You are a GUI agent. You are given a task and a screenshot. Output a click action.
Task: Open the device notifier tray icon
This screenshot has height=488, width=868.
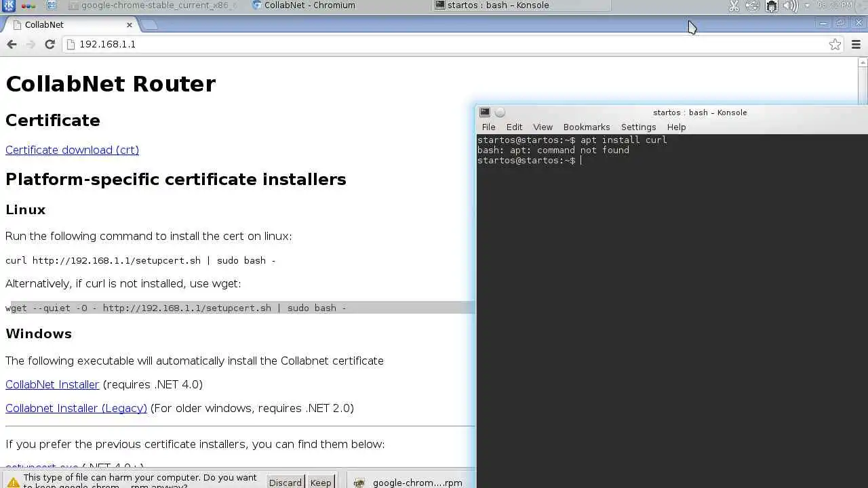click(x=772, y=6)
